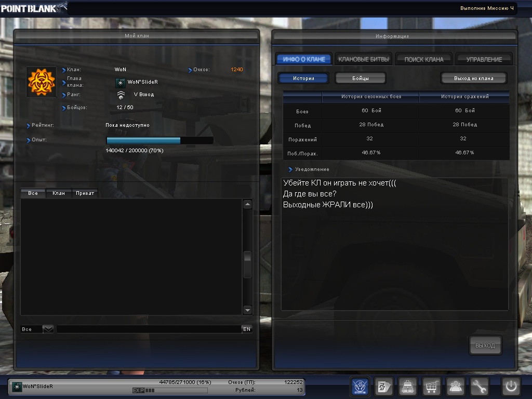This screenshot has height=399, width=532.
Task: Open the community people icon
Action: tap(456, 387)
